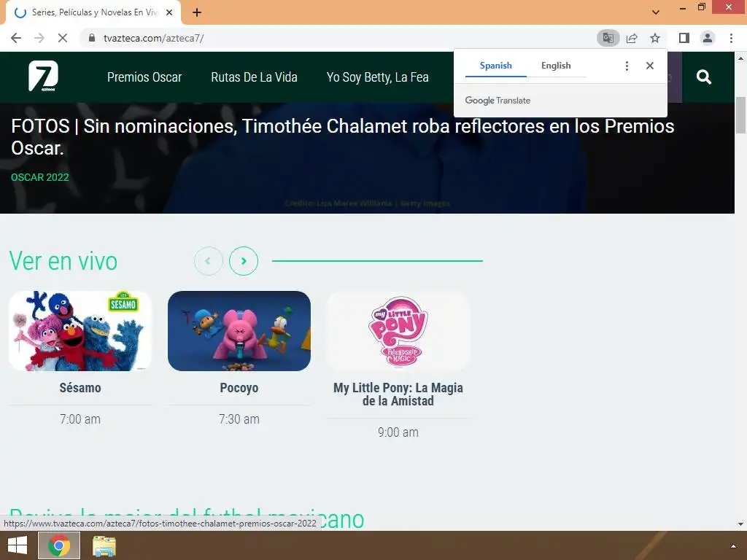The width and height of the screenshot is (747, 560).
Task: Open the Pocoyo show thumbnail
Action: (239, 331)
